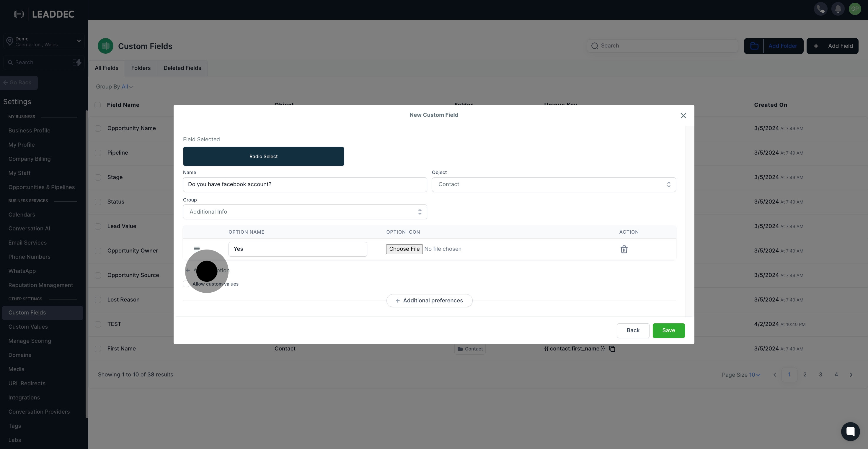Open the GP user avatar menu

(x=855, y=9)
